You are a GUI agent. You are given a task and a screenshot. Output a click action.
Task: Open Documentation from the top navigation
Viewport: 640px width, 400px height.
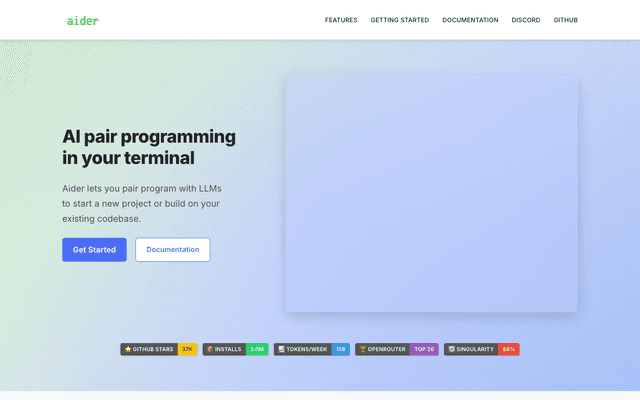(x=470, y=20)
